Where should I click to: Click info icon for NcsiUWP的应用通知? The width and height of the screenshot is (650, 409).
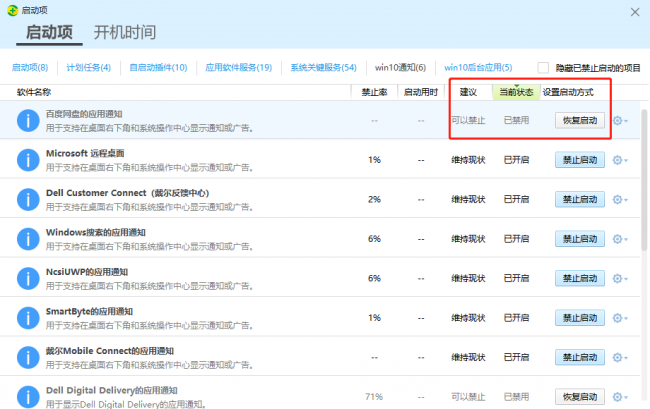tap(28, 278)
